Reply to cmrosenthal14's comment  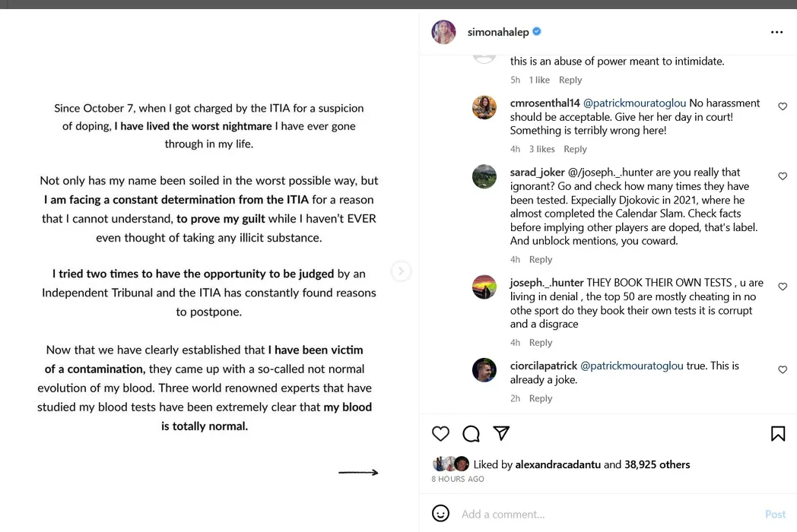(x=575, y=149)
